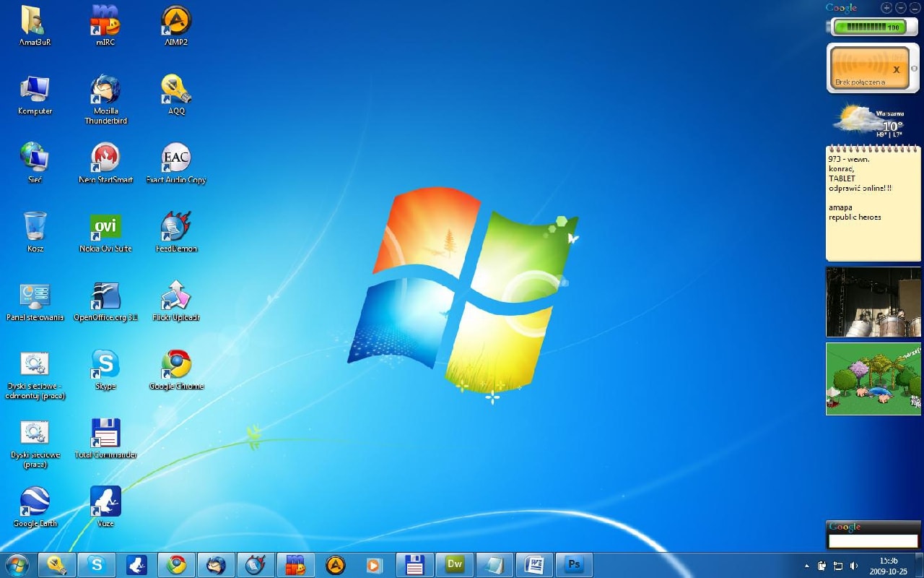Image resolution: width=924 pixels, height=578 pixels.
Task: Open Adobe Dreamweaver from the taskbar
Action: point(455,564)
